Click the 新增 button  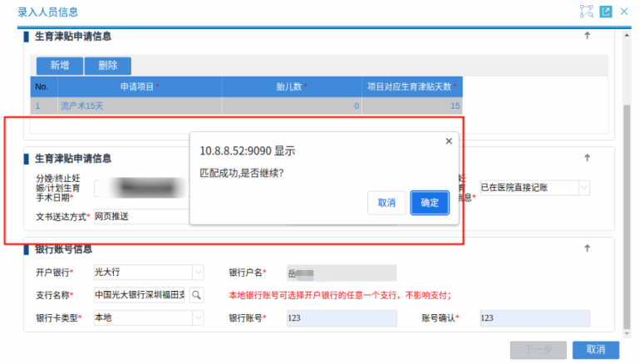[x=59, y=66]
